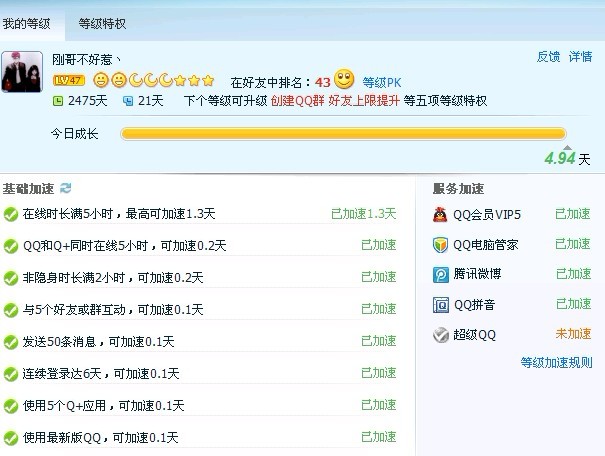Click 未加速 status next to 超级QQ
This screenshot has height=456, width=605.
click(x=573, y=334)
